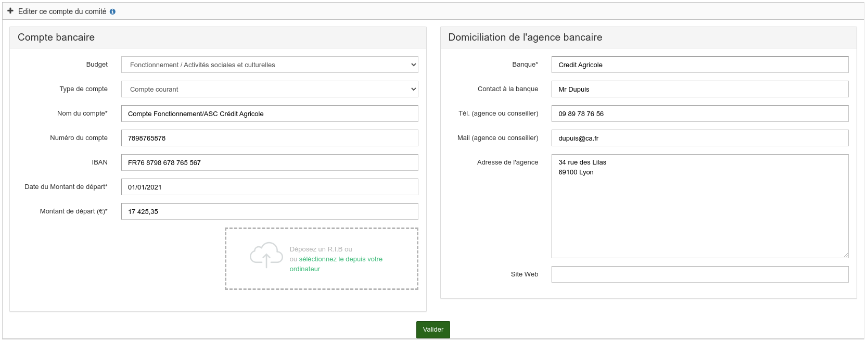Image resolution: width=868 pixels, height=341 pixels.
Task: Grab the address textarea resize handle
Action: click(x=846, y=255)
